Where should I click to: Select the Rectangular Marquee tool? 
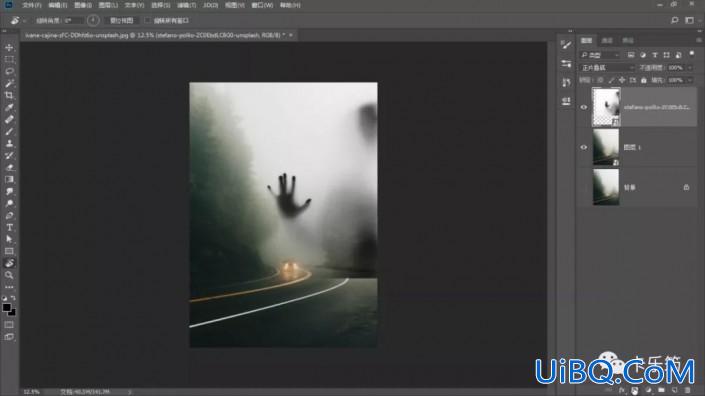(x=9, y=59)
